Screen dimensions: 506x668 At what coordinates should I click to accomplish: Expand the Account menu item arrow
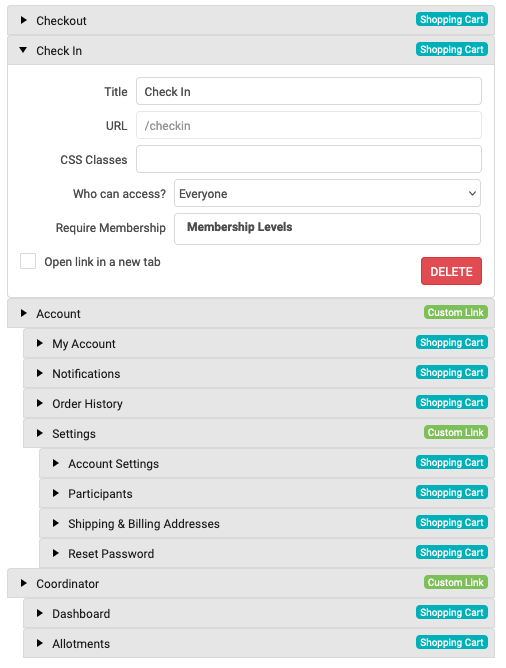pyautogui.click(x=24, y=313)
